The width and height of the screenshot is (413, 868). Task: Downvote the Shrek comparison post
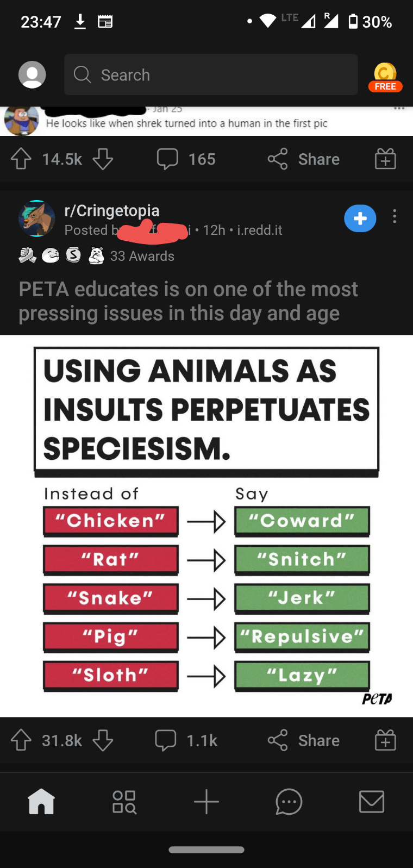coord(103,159)
